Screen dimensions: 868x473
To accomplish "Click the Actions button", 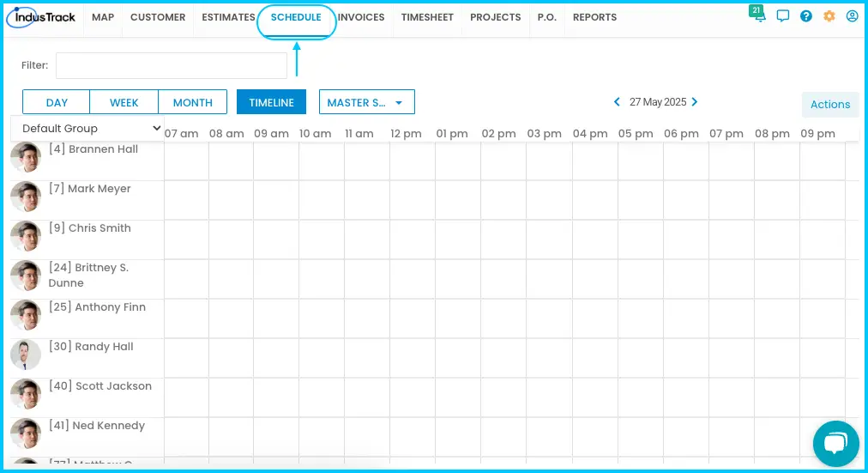I will tap(830, 104).
